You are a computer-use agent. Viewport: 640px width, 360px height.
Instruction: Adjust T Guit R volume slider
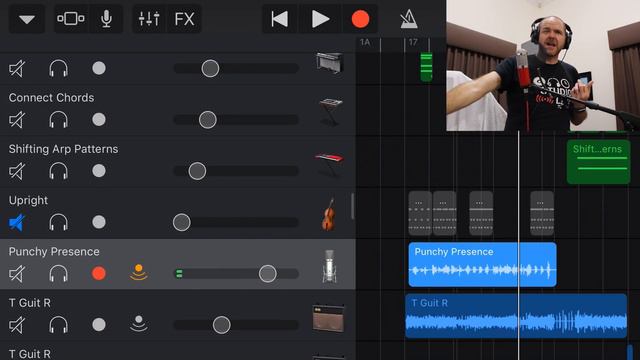222,325
